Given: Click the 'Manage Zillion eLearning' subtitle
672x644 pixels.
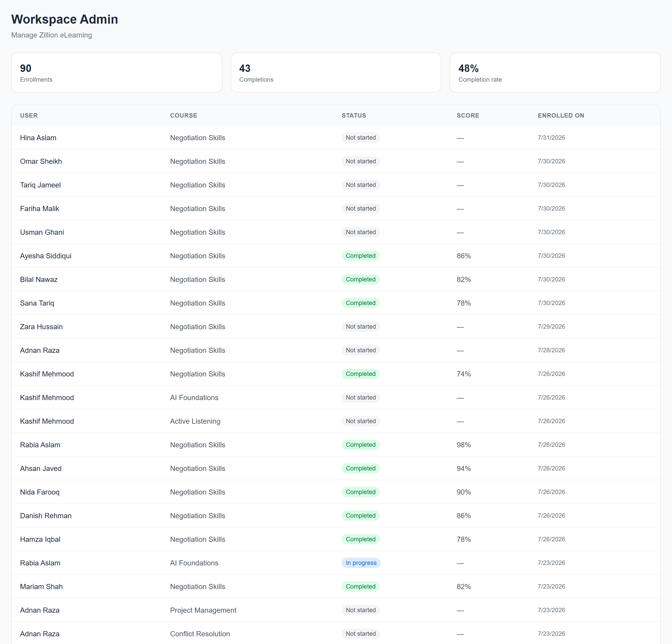Looking at the screenshot, I should pyautogui.click(x=51, y=35).
